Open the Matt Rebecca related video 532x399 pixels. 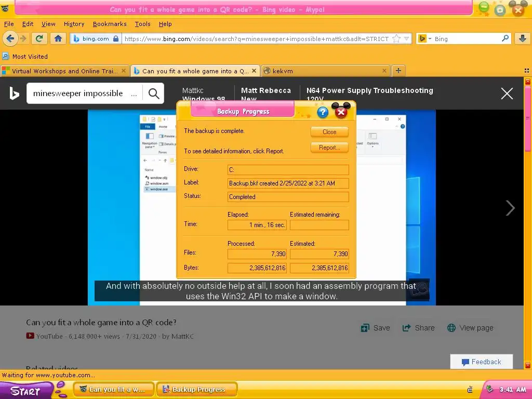tap(265, 95)
